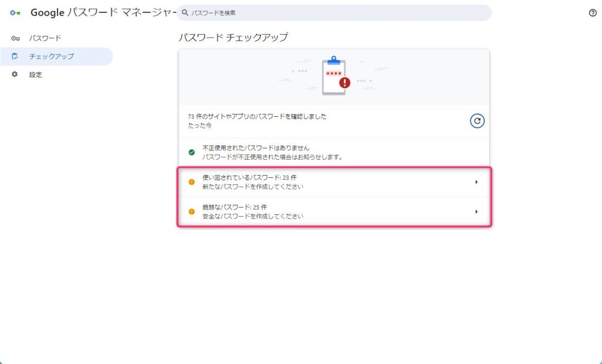The height and width of the screenshot is (364, 602).
Task: Click the Google Password Manager key logo
Action: pos(15,12)
